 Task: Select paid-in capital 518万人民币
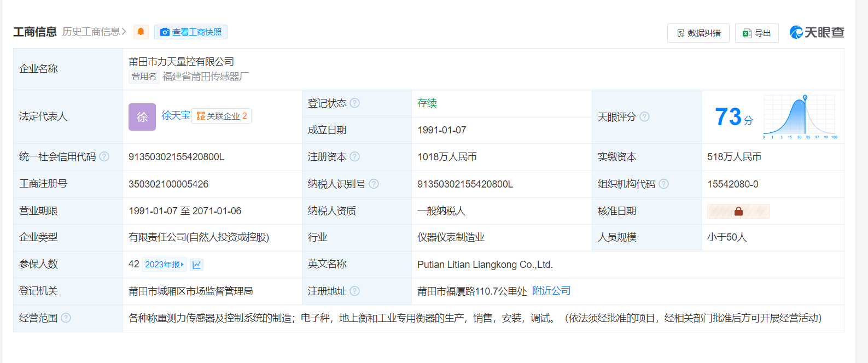[734, 157]
